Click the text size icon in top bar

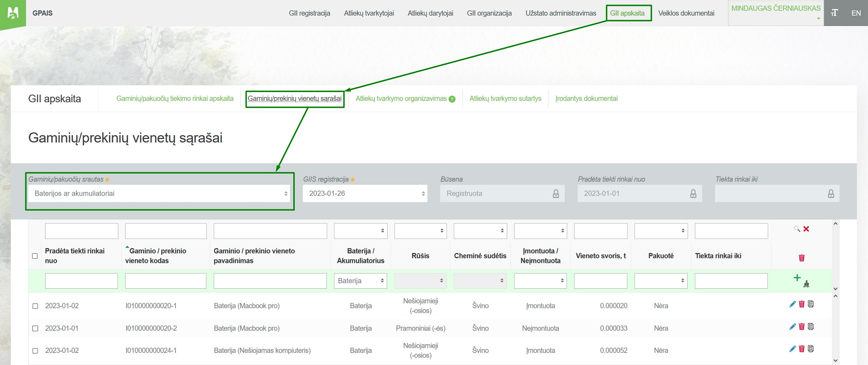[x=834, y=13]
